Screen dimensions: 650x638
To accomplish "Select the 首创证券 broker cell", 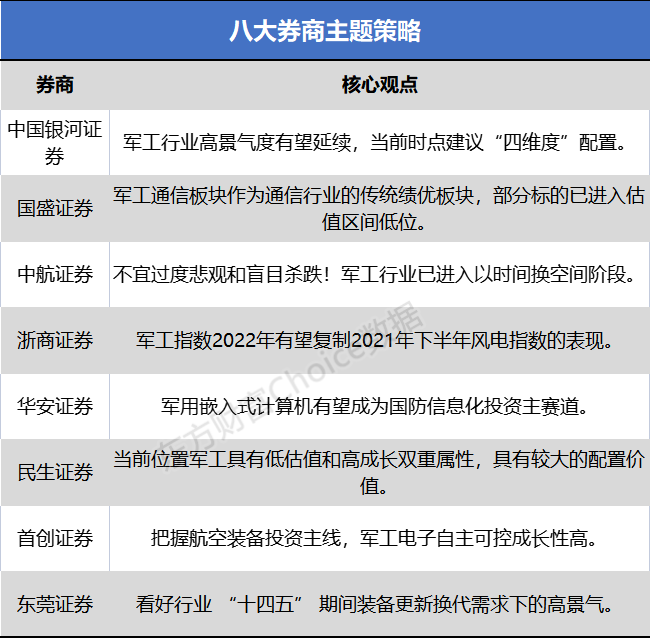I will pyautogui.click(x=55, y=539).
